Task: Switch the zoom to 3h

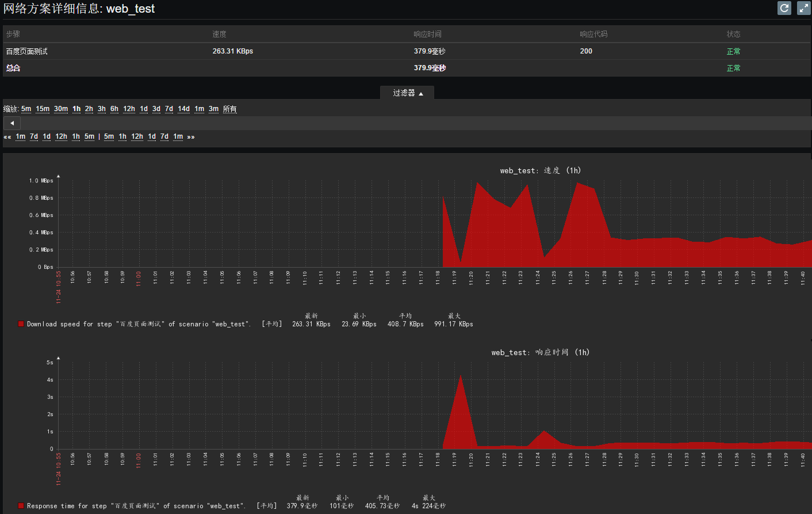Action: (102, 109)
